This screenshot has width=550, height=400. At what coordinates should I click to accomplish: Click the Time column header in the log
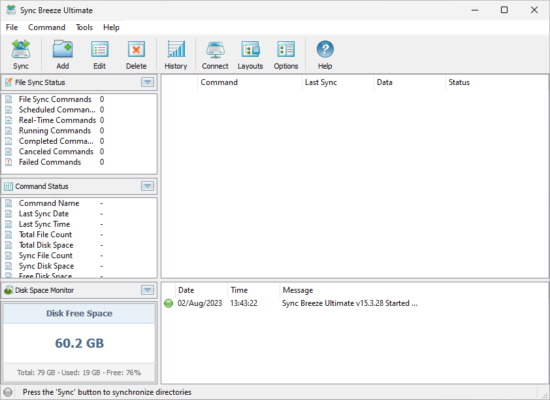pyautogui.click(x=254, y=290)
